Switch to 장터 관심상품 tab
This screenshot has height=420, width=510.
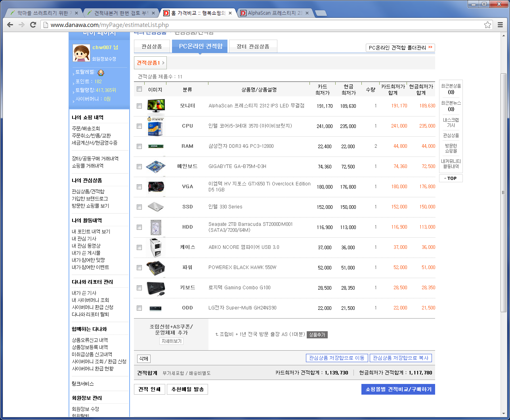click(x=253, y=46)
